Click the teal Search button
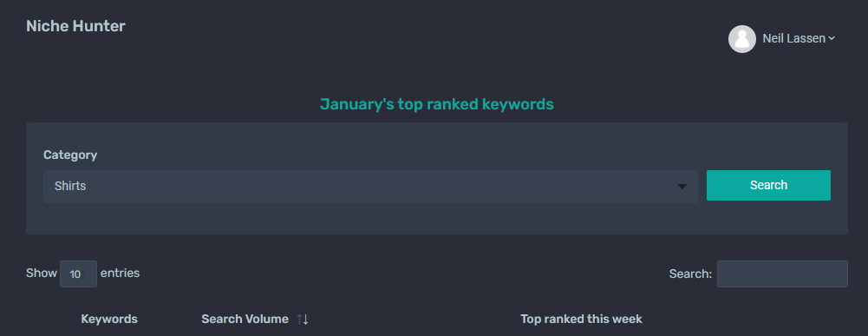 tap(768, 185)
